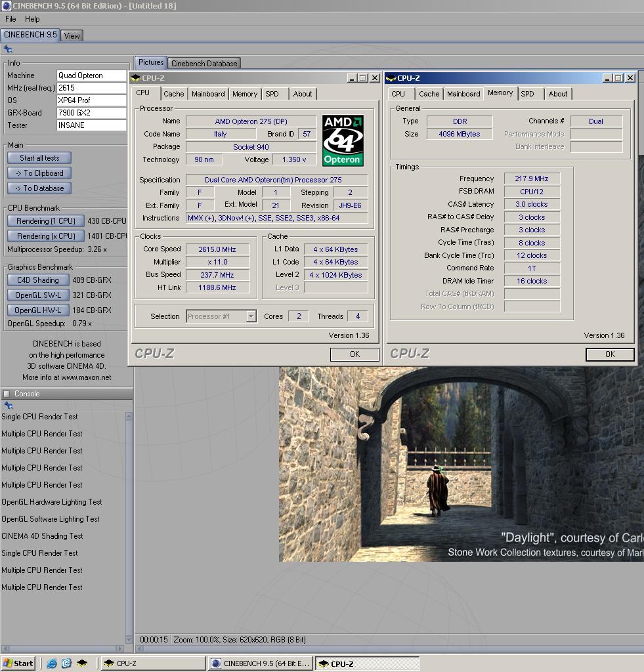Click the square icon beside the Console label
This screenshot has width=644, height=672.
(x=7, y=394)
